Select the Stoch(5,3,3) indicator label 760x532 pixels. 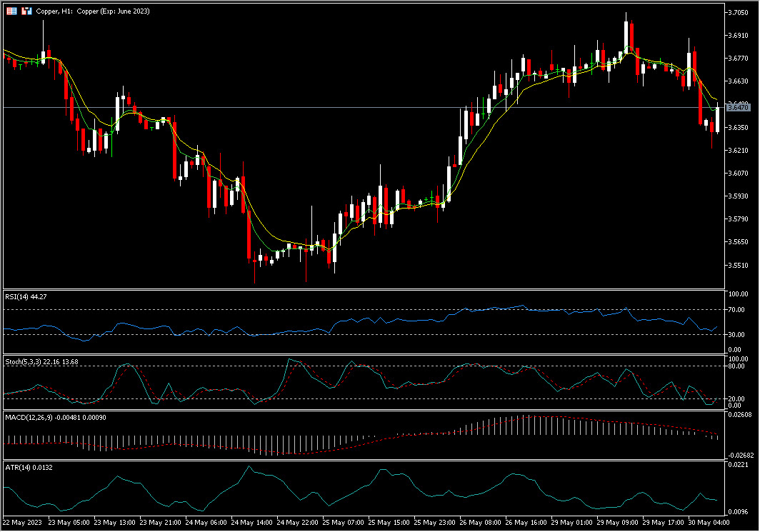point(41,362)
